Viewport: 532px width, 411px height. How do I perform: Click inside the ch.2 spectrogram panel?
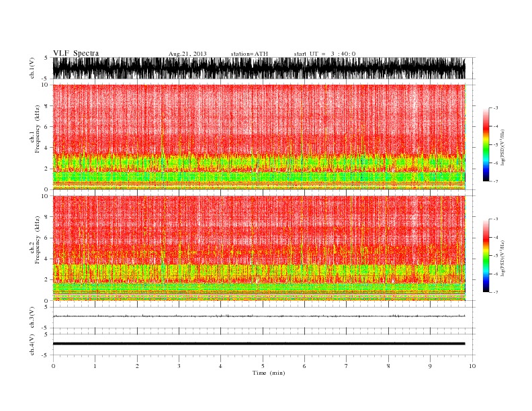(x=259, y=248)
